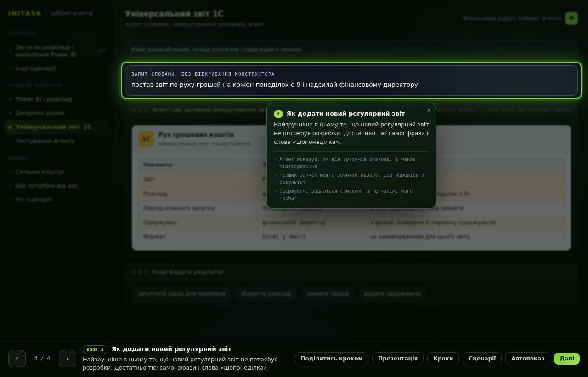Image resolution: width=588 pixels, height=377 pixels.
Task: Open the Сценарії list in bottom bar
Action: (x=482, y=359)
